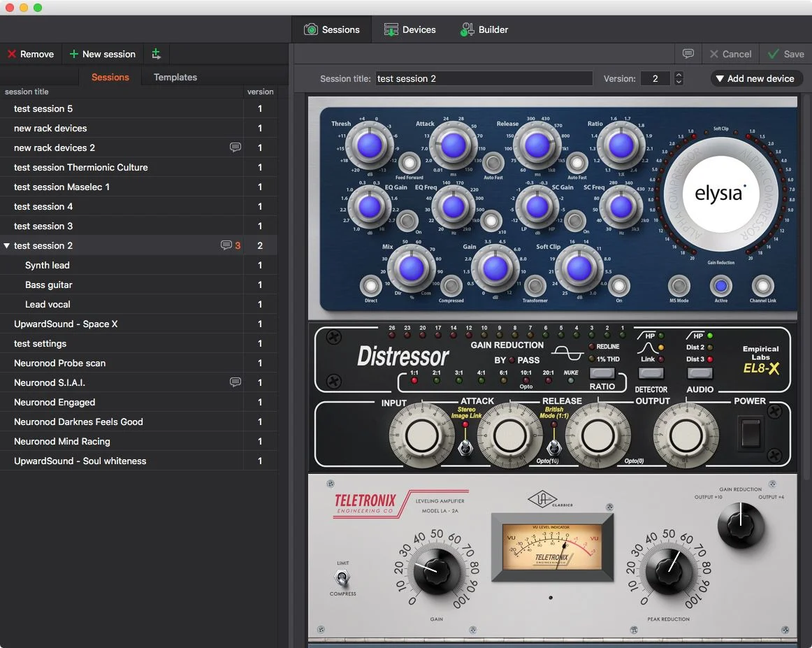Screen dimensions: 812x648
Task: Open comments on Neuronod S.I.A.I.
Action: point(235,382)
